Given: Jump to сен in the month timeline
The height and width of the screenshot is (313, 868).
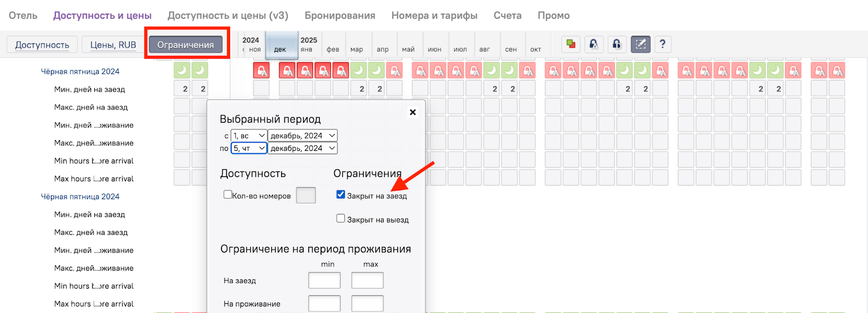Looking at the screenshot, I should [x=511, y=49].
